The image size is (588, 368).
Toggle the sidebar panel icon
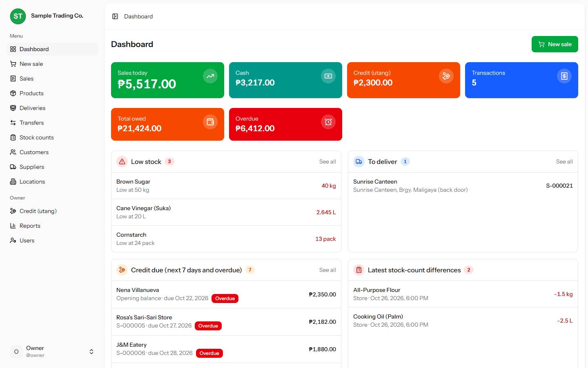click(115, 16)
